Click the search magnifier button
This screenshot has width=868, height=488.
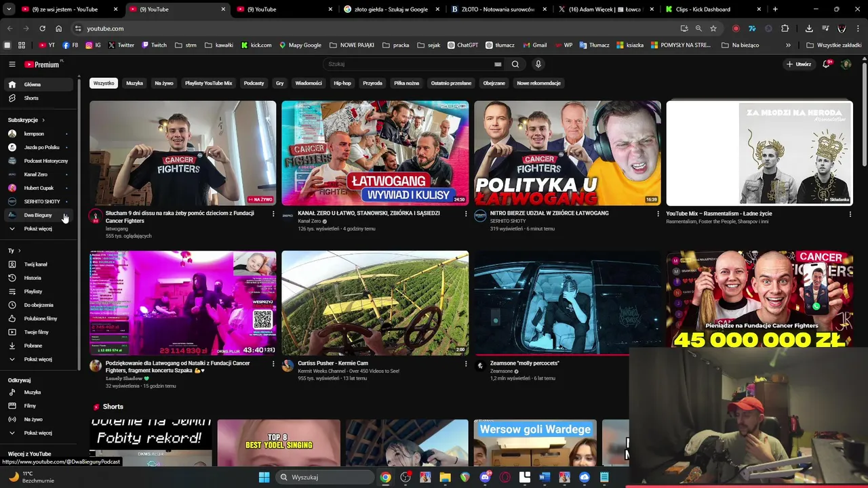point(515,64)
